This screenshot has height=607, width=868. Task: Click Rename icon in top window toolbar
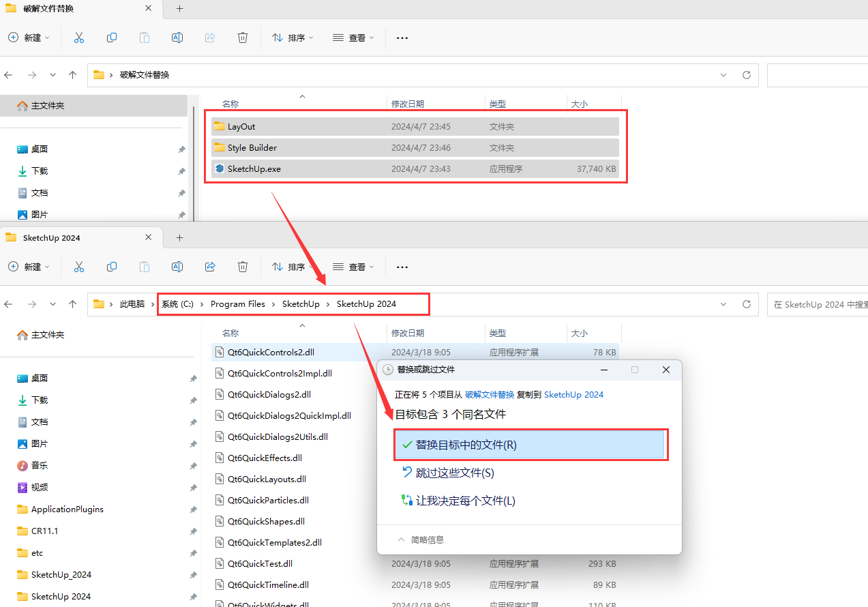[x=177, y=38]
